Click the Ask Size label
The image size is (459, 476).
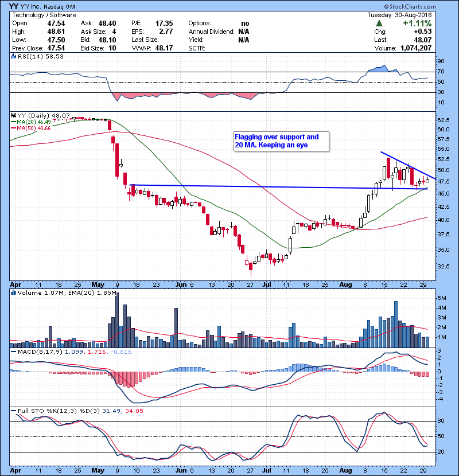pyautogui.click(x=94, y=32)
